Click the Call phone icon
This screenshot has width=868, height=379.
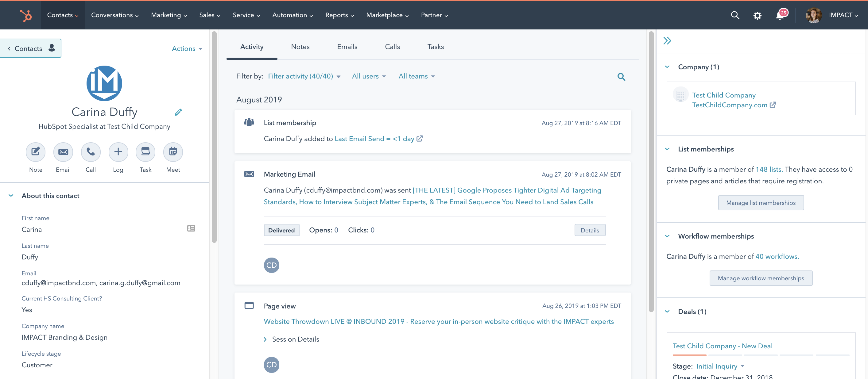[x=91, y=152]
